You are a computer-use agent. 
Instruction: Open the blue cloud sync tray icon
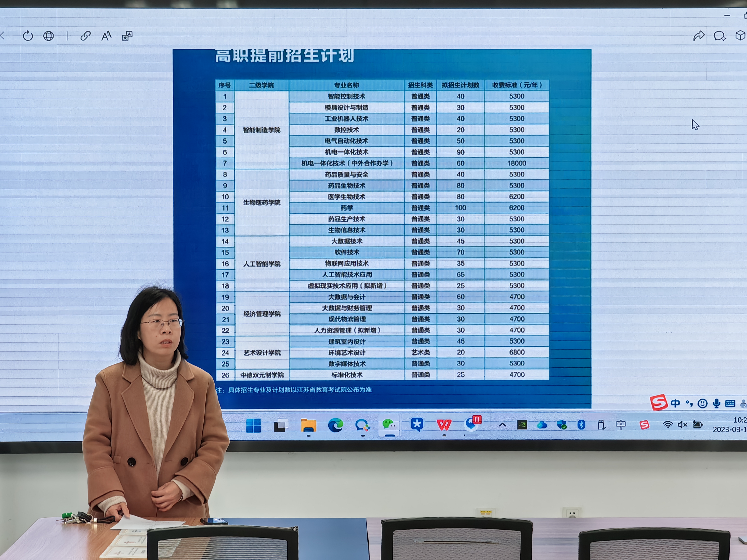(x=542, y=425)
